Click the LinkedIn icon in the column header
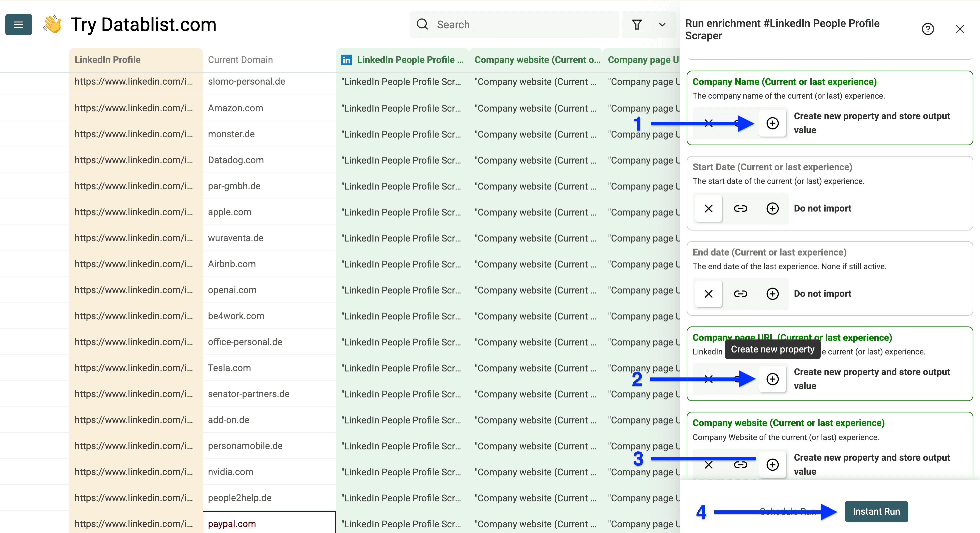Viewport: 980px width, 533px height. (347, 60)
